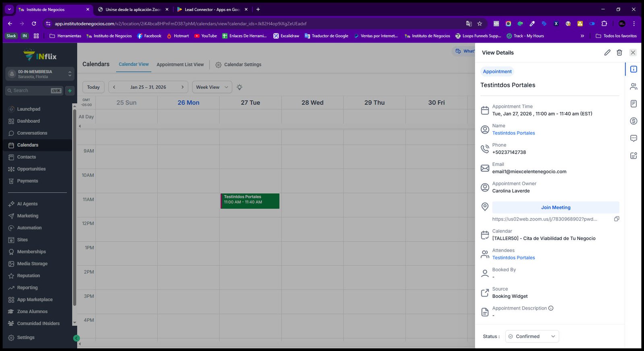Copy the Zoom meeting link
This screenshot has height=351, width=644.
tap(617, 219)
